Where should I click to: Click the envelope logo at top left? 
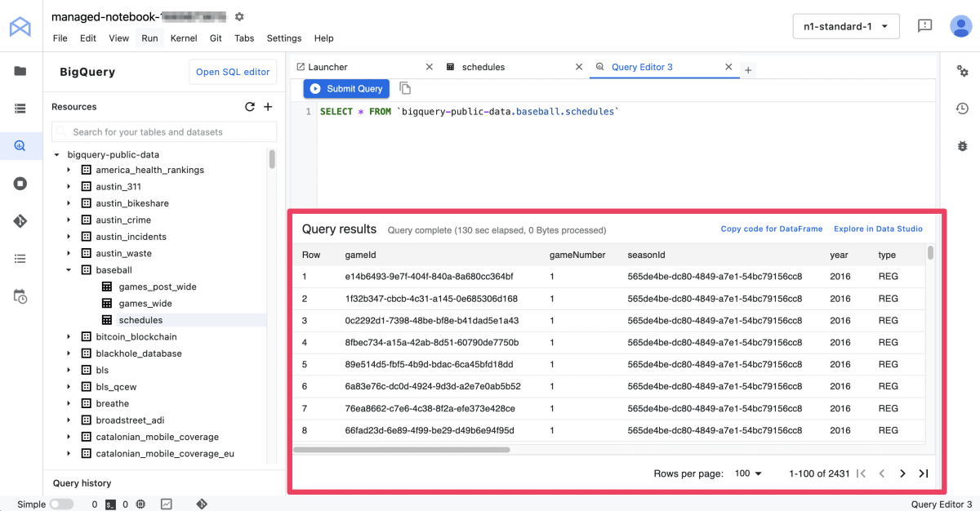(20, 27)
